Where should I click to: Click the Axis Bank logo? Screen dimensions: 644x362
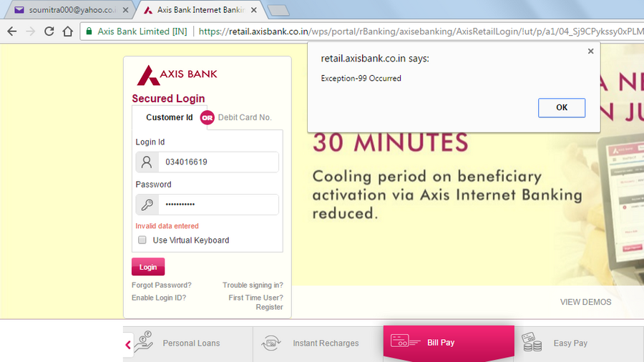[x=177, y=74]
